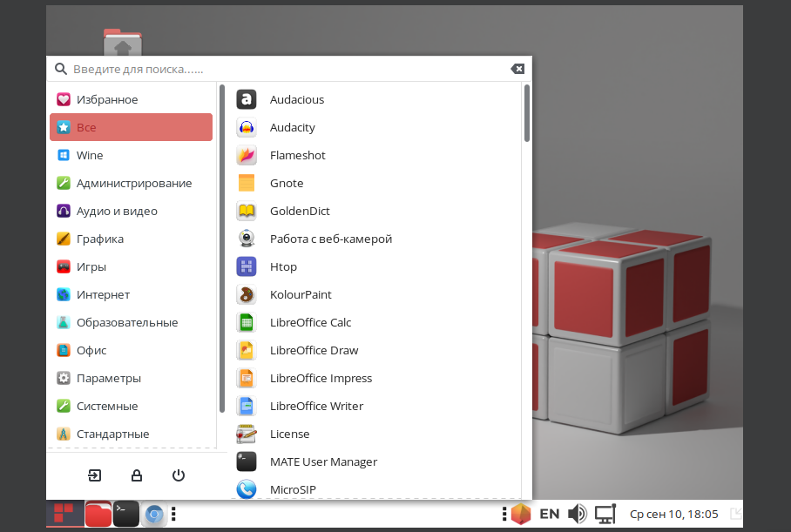Start Flameshot screenshot tool

coord(375,155)
